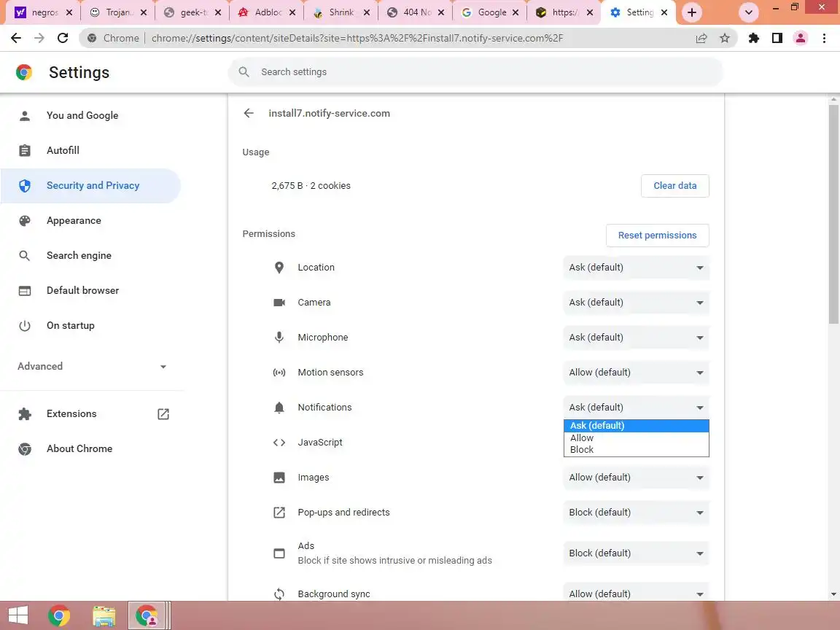Expand the Advanced settings section
This screenshot has height=630, width=840.
(x=92, y=367)
